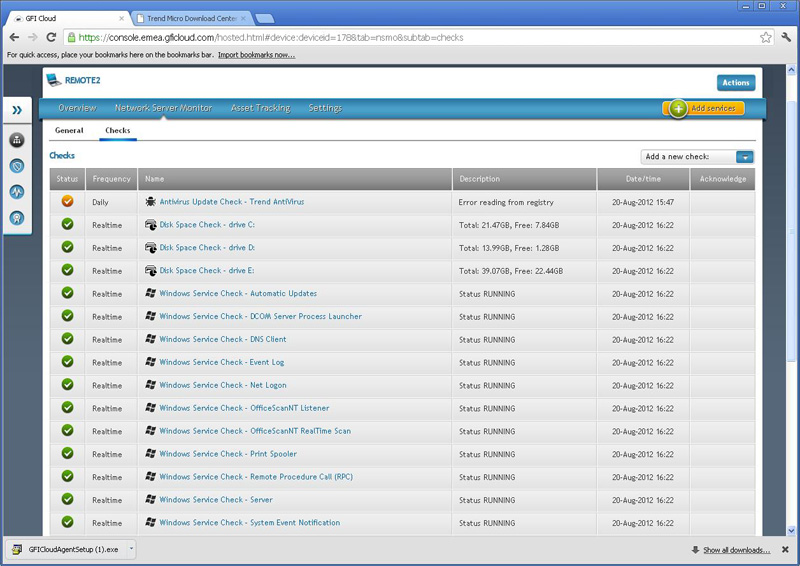800x566 pixels.
Task: Switch to the General sub-tab
Action: (69, 130)
